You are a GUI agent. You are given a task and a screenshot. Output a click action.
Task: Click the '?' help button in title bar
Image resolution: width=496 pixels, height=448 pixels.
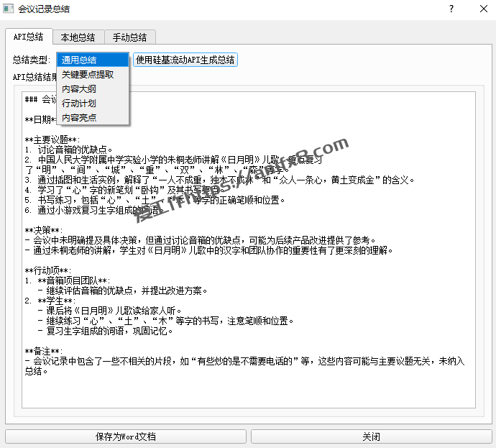(451, 9)
